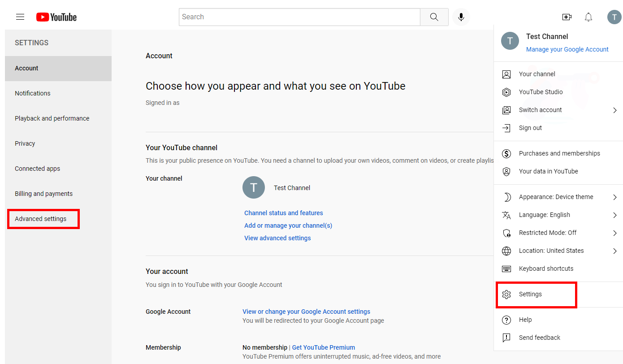623x364 pixels.
Task: Open Your data in YouTube entry
Action: tap(558, 171)
